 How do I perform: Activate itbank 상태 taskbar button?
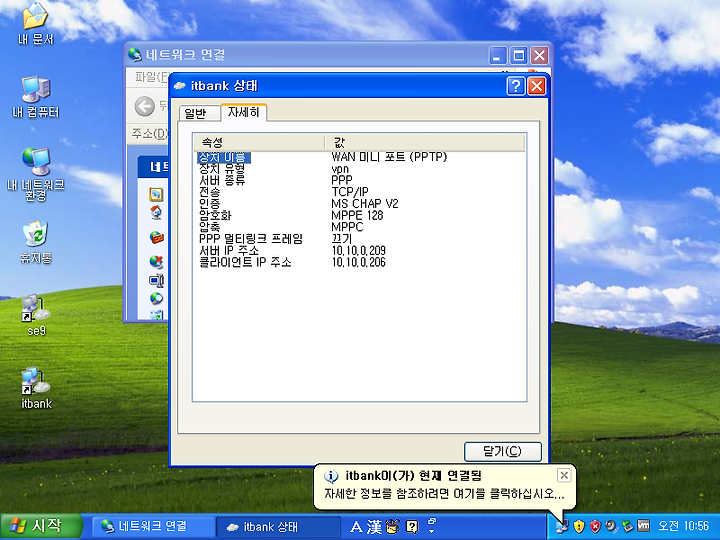point(278,526)
